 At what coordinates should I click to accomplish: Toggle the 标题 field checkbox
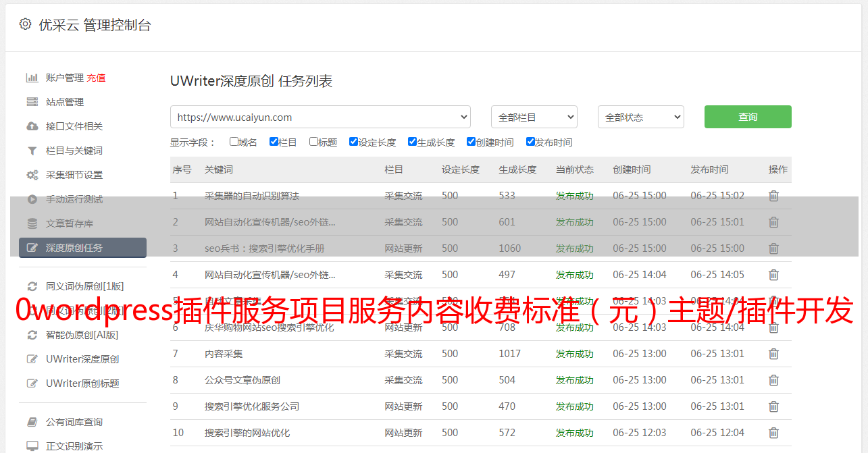click(313, 142)
